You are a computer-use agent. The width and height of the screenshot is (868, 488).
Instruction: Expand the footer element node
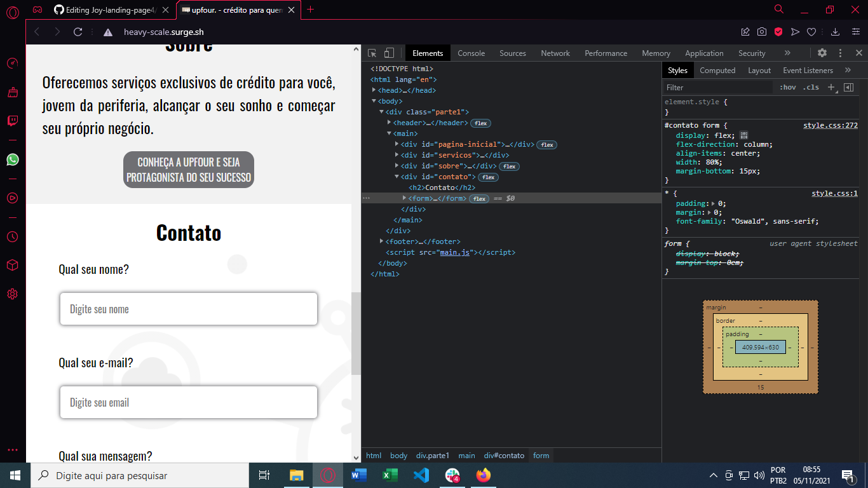(x=382, y=241)
